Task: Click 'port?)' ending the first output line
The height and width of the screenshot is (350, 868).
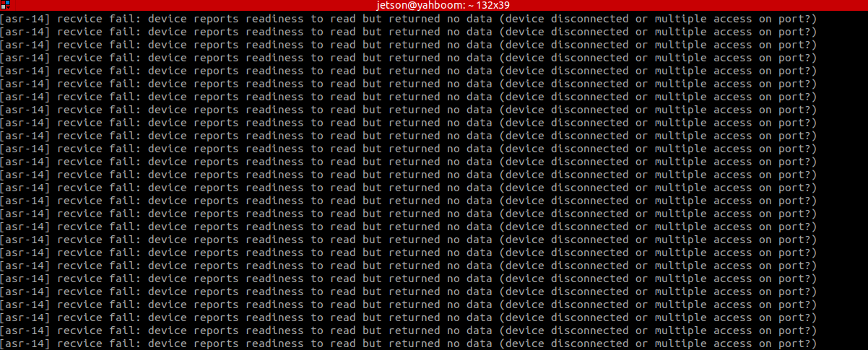Action: pyautogui.click(x=797, y=19)
